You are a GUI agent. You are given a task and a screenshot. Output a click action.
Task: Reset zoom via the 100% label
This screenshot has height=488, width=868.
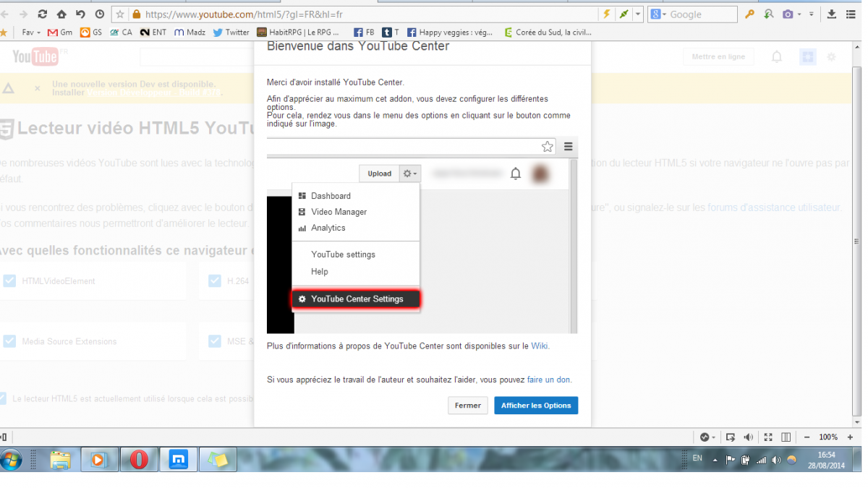click(x=829, y=437)
